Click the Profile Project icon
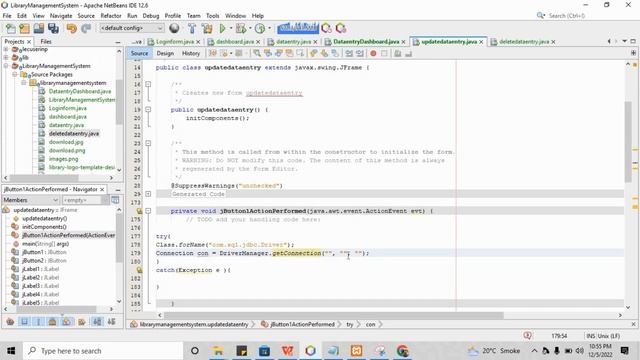 pos(260,28)
